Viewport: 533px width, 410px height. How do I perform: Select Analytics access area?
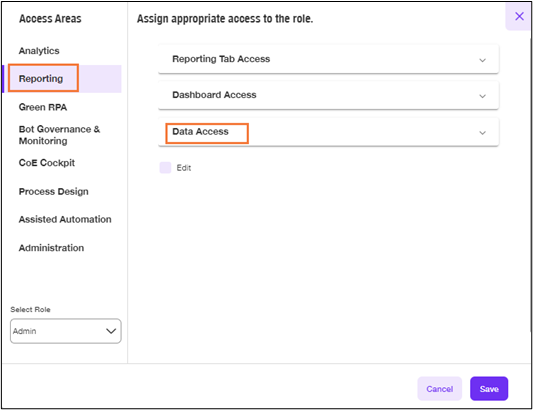coord(39,51)
